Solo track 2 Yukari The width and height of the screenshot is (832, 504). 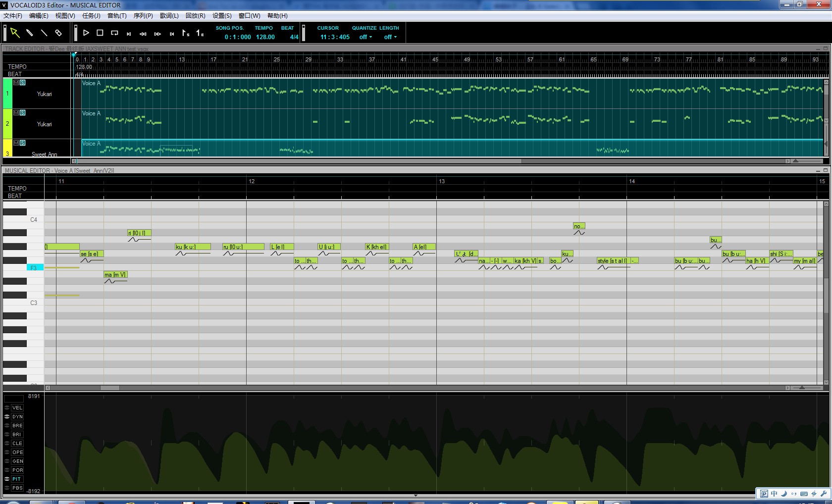coord(22,113)
